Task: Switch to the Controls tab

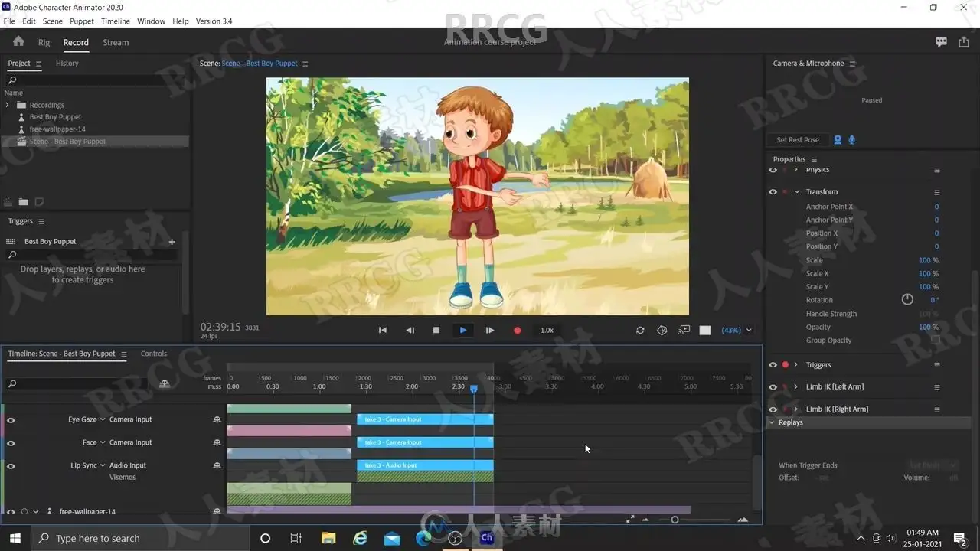Action: [x=154, y=354]
